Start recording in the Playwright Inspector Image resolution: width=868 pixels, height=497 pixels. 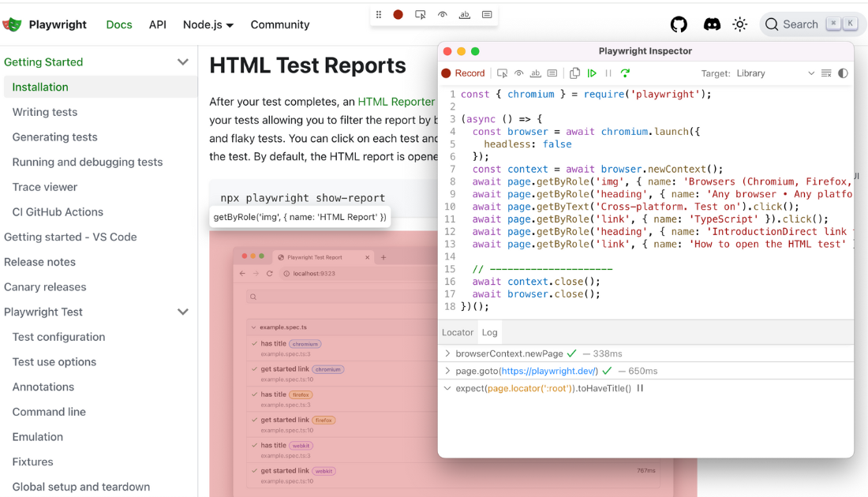click(462, 73)
